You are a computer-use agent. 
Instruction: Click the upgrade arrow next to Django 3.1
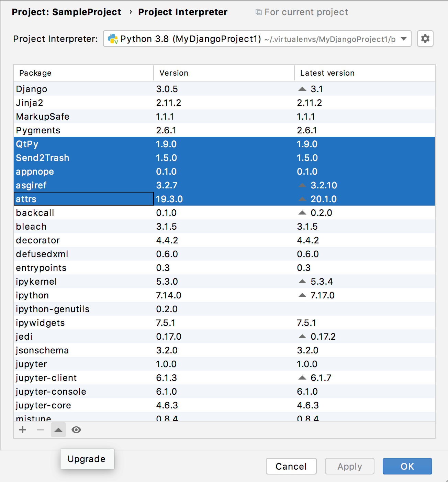click(302, 89)
